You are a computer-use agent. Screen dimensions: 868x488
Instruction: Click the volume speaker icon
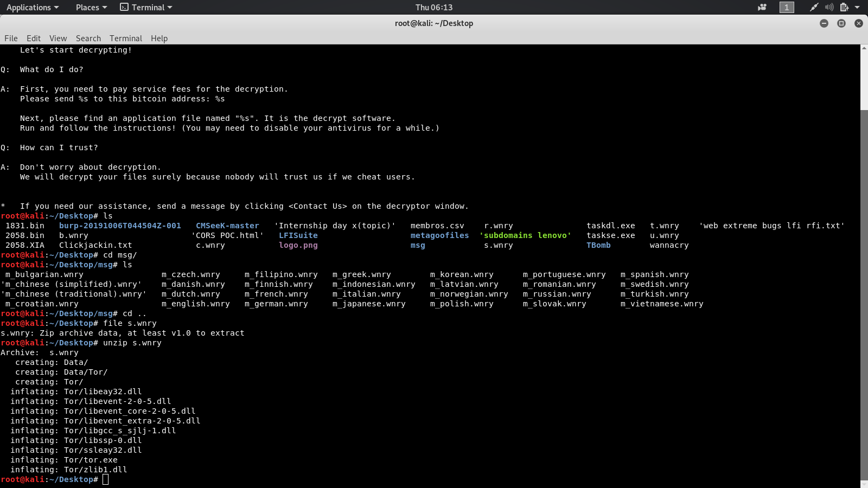[x=829, y=7]
